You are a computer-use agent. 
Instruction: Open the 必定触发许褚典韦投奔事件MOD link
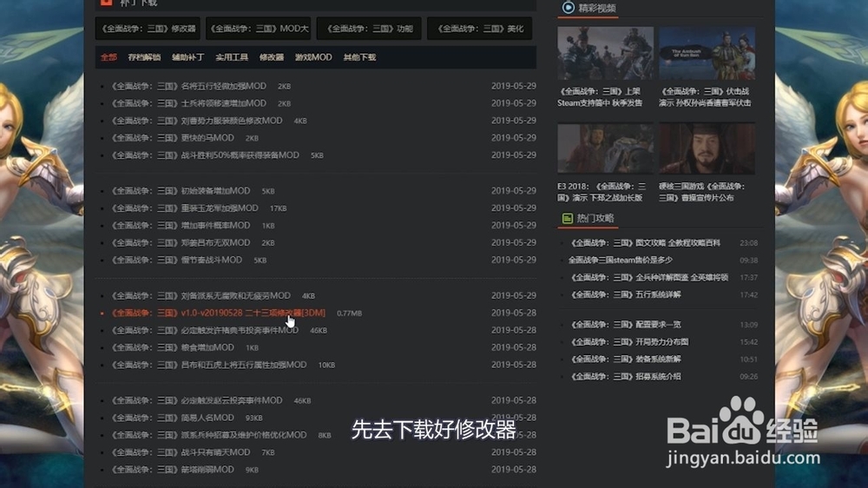click(205, 330)
